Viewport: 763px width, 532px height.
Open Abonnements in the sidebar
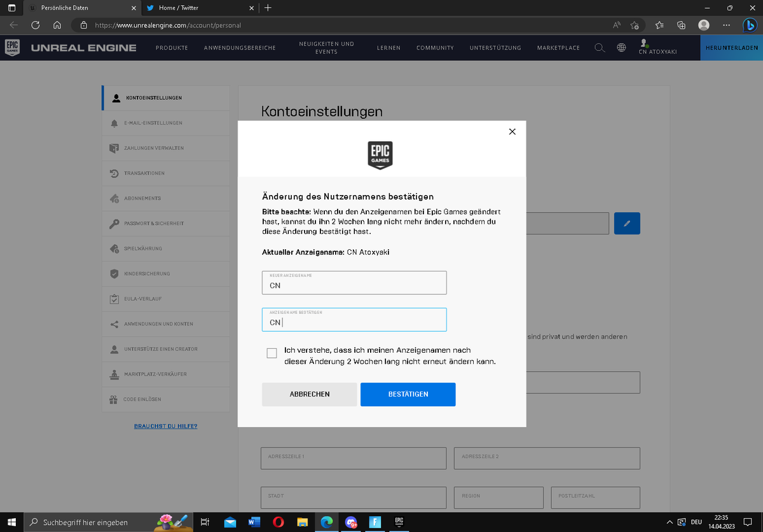165,198
